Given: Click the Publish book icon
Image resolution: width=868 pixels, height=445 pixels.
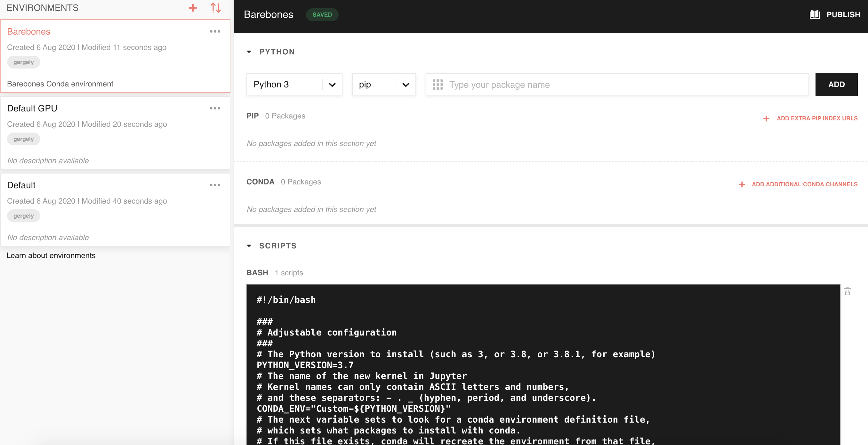Looking at the screenshot, I should coord(815,14).
